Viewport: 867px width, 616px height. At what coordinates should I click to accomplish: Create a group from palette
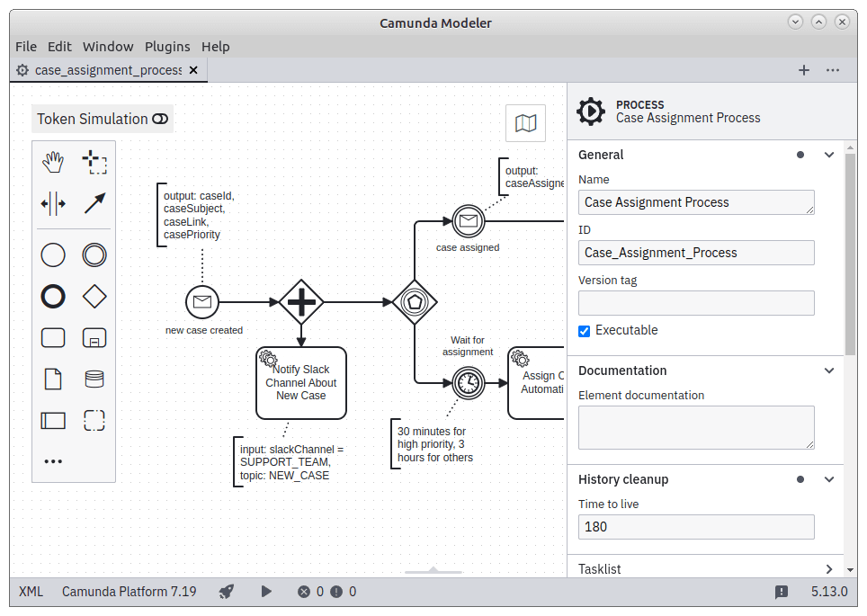coord(94,421)
